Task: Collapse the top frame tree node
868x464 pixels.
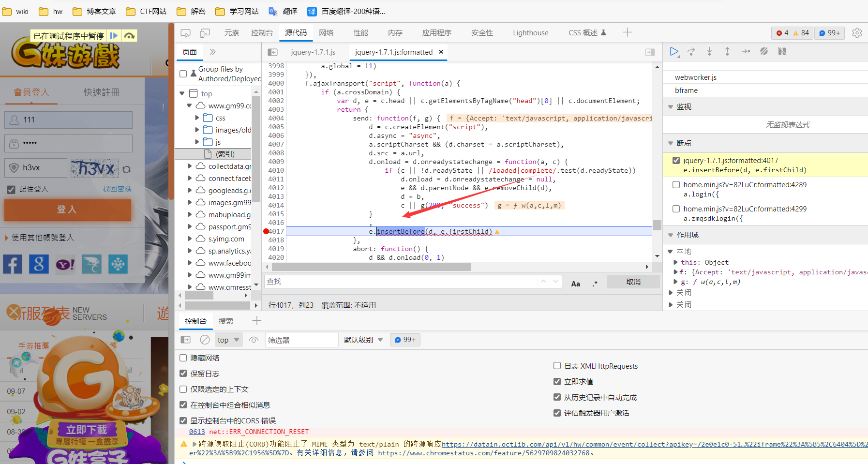Action: 182,93
